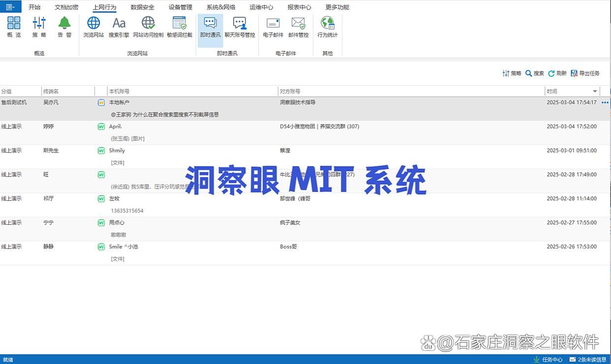This screenshot has height=364, width=611.
Task: Click the 导出任务 export button
Action: [x=585, y=73]
